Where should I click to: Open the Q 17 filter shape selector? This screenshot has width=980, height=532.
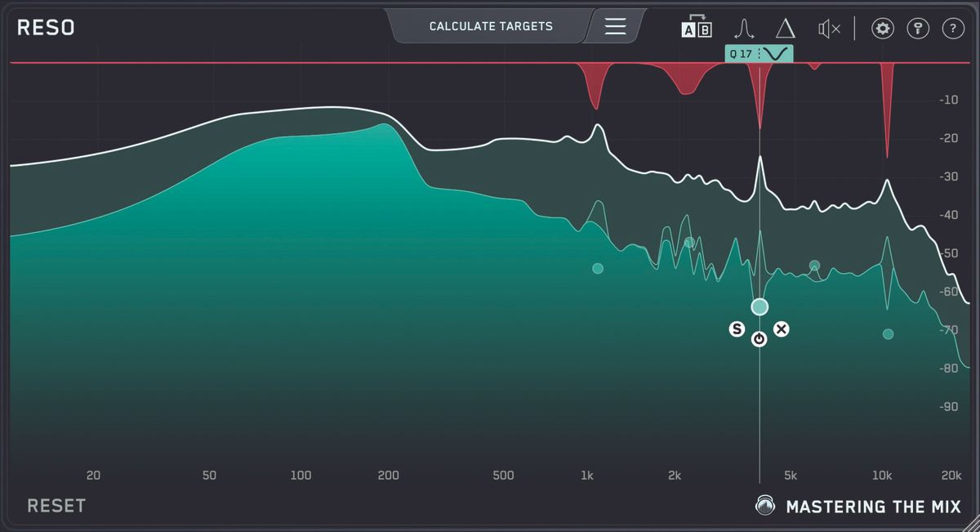click(x=740, y=52)
